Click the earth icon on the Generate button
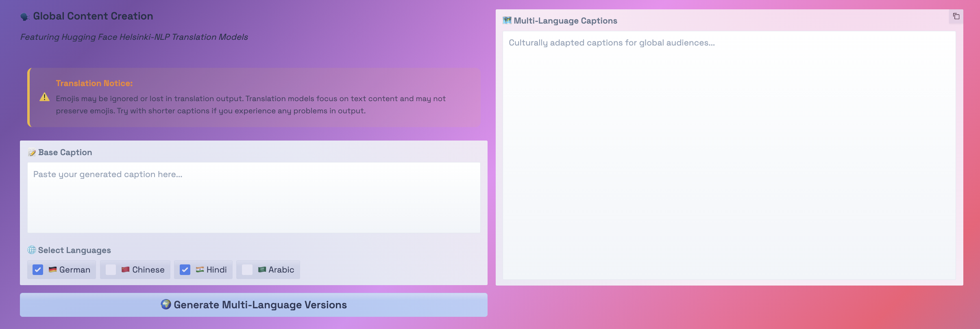Screen dimensions: 980x329 coord(166,304)
